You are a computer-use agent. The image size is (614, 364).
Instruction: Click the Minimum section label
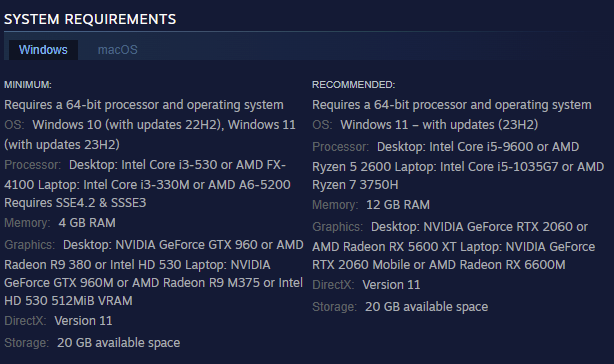[x=28, y=85]
